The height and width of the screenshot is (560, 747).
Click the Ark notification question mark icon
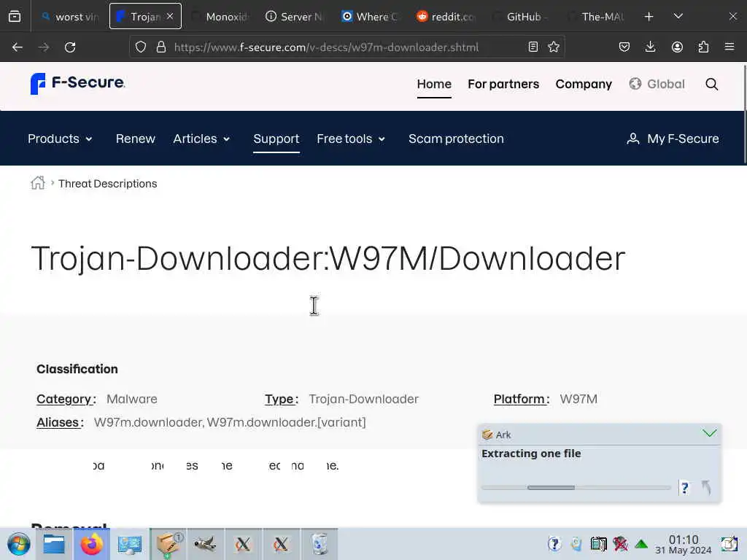684,488
